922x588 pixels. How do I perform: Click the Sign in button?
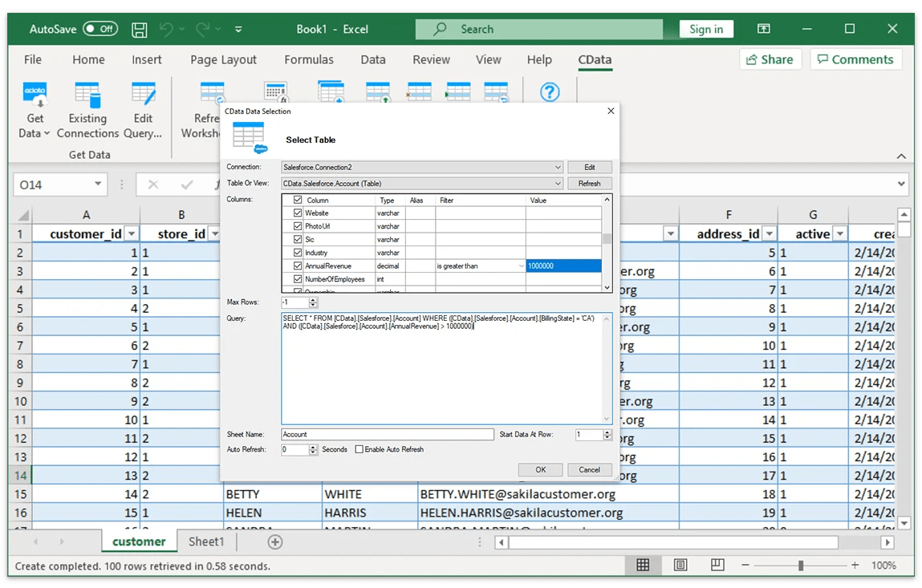coord(706,29)
